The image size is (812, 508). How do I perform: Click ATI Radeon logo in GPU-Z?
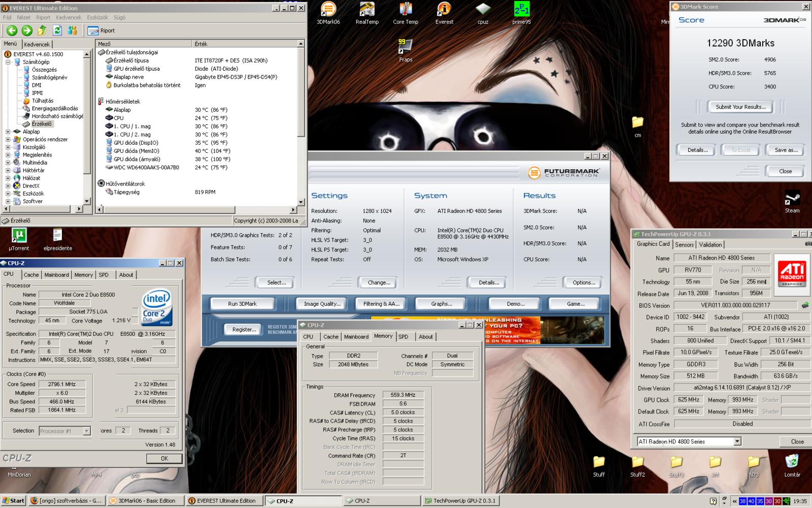(x=792, y=274)
